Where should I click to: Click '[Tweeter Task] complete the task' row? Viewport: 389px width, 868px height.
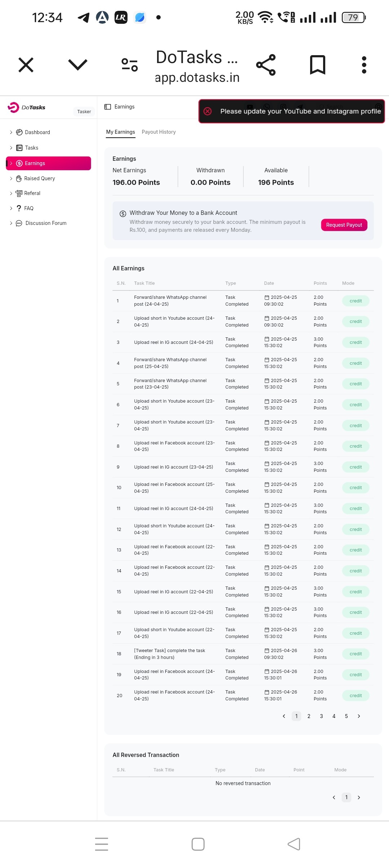pos(243,654)
